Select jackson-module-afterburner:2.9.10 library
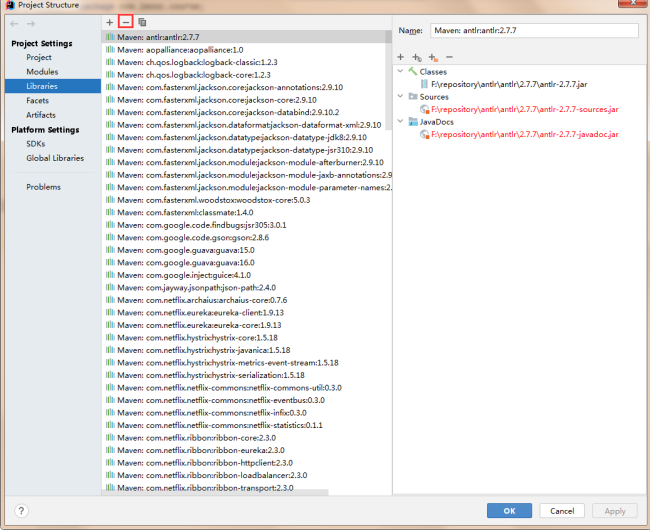 (247, 162)
